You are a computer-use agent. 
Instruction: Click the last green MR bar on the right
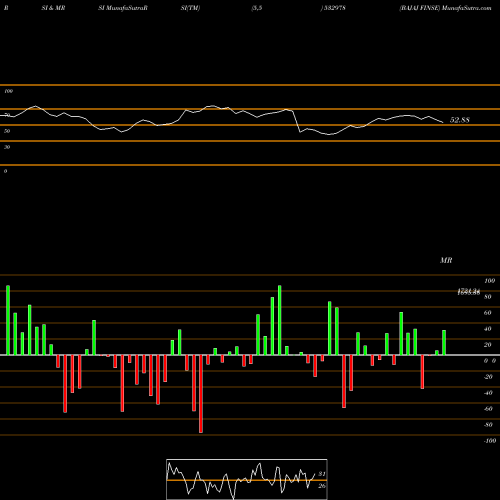point(444,343)
